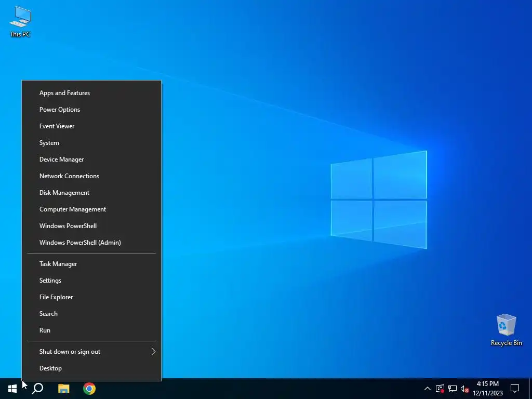The height and width of the screenshot is (399, 532).
Task: Choose File Explorer in the context menu
Action: 91,297
